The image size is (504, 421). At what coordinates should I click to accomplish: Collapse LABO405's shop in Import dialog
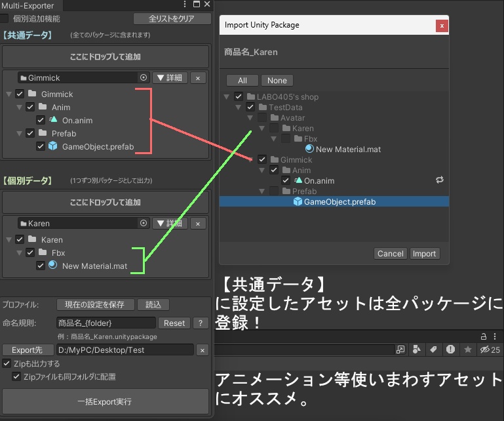click(227, 97)
